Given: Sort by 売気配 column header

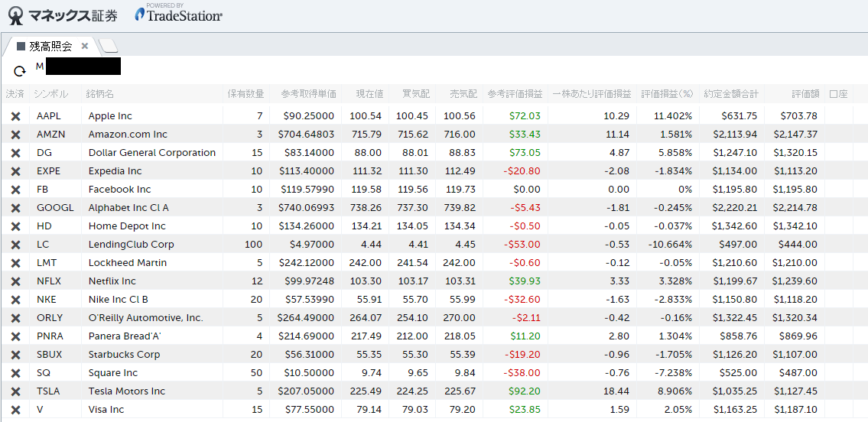Looking at the screenshot, I should [x=463, y=94].
